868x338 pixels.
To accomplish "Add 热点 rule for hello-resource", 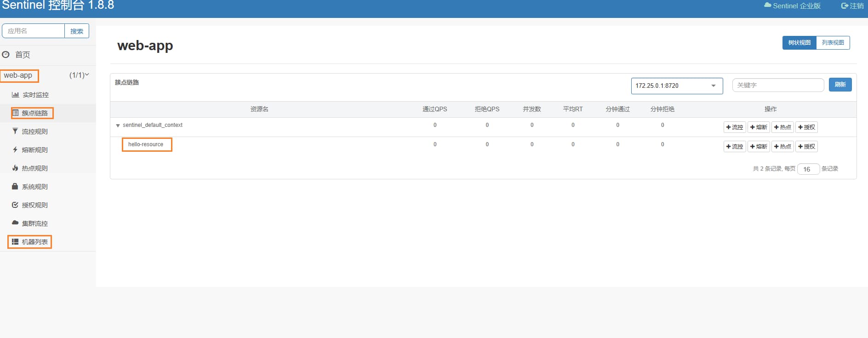I will pyautogui.click(x=782, y=147).
